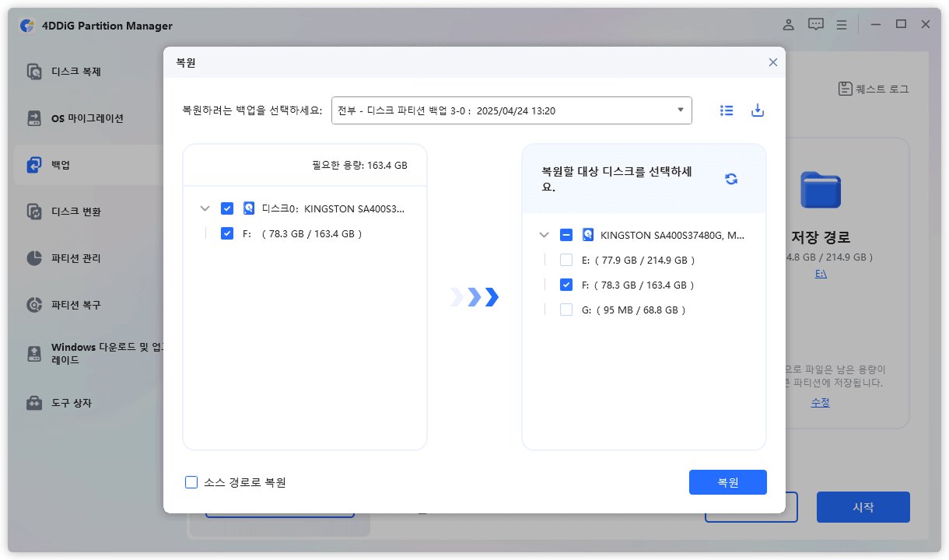Viewport: 949px width, 560px height.
Task: Click the backup import download icon
Action: point(758,110)
